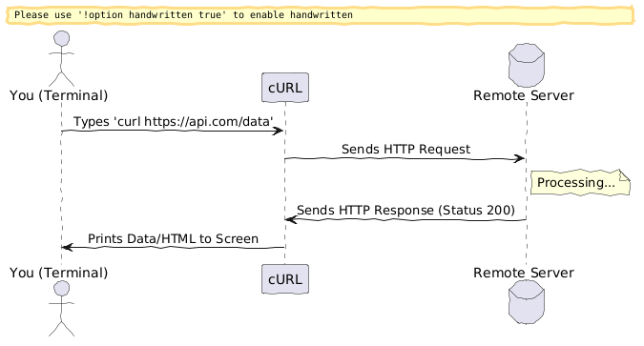Click the bottom 'You (Terminal)' label

pos(59,273)
